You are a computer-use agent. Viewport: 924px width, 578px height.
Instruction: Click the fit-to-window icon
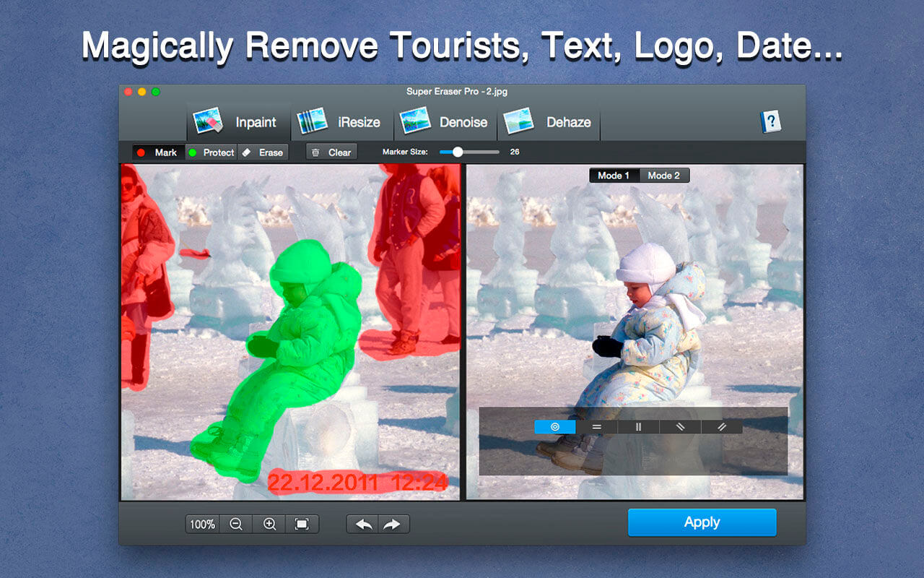[302, 525]
